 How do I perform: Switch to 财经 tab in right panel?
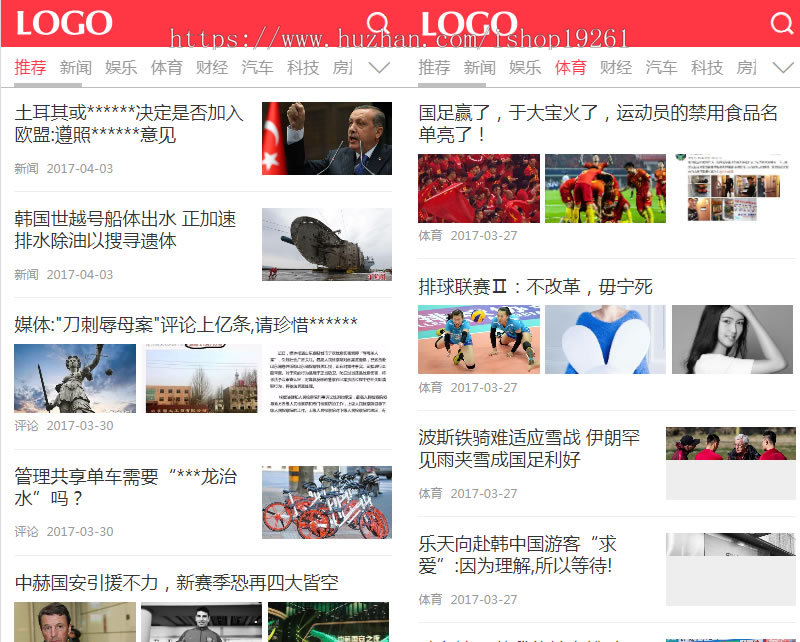616,67
